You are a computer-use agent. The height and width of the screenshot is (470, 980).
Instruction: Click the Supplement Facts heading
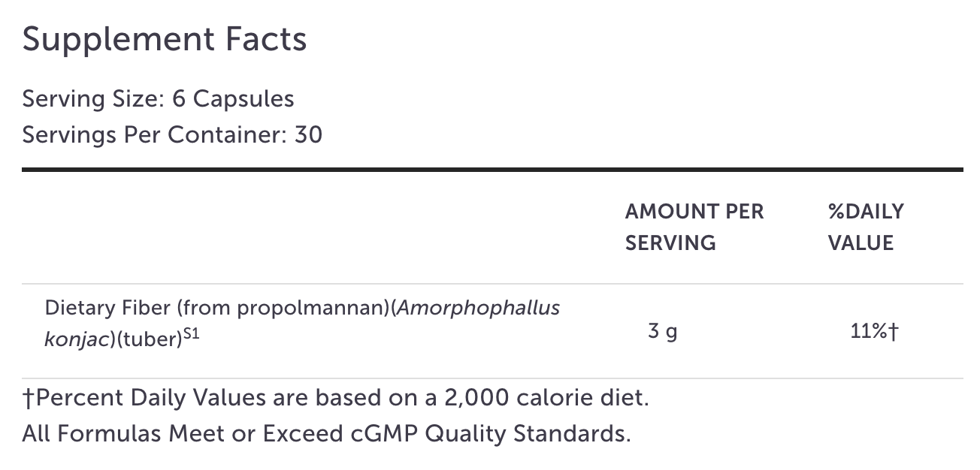tap(165, 40)
